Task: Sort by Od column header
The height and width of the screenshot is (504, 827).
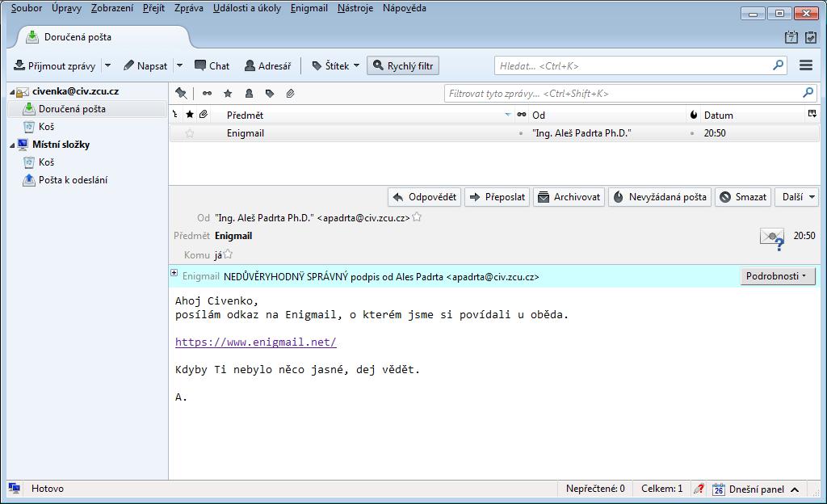Action: [x=607, y=115]
